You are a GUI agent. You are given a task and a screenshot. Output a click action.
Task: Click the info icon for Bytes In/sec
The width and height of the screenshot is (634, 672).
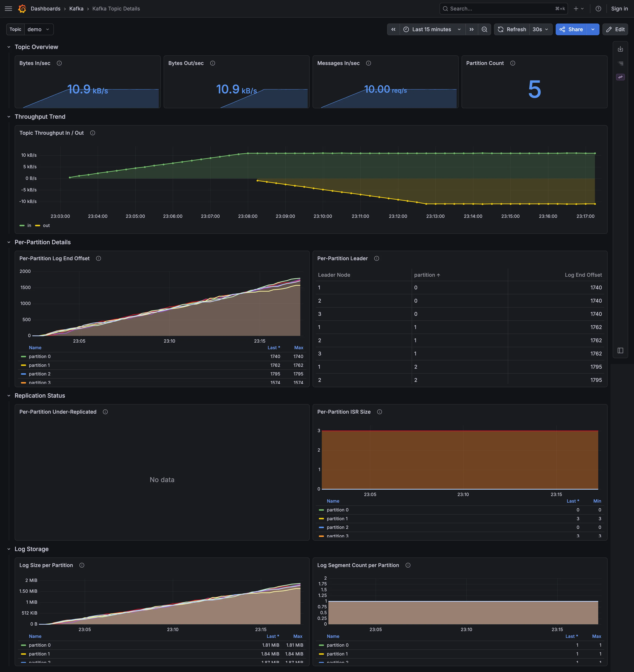point(59,63)
